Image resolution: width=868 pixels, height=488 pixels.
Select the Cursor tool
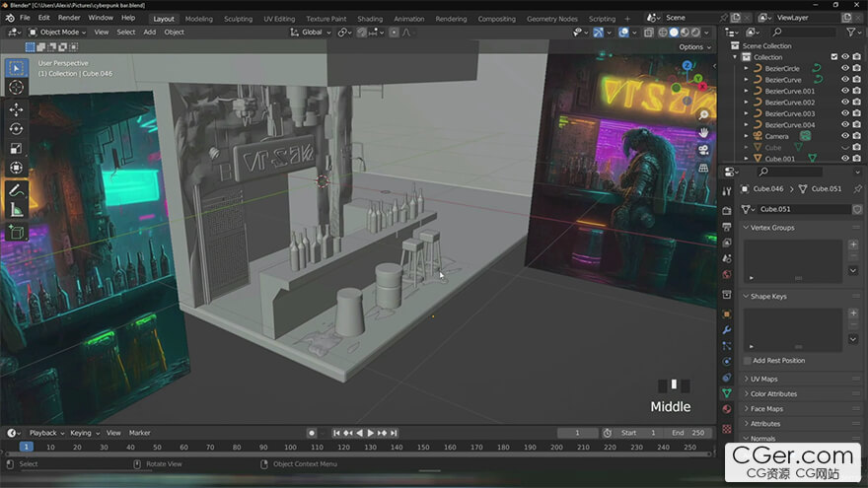16,88
